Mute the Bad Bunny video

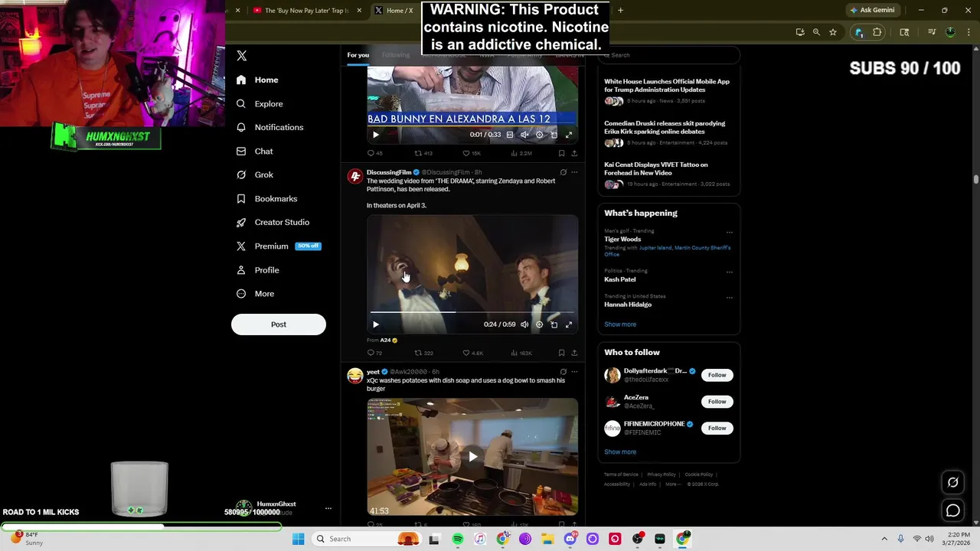[x=524, y=135]
